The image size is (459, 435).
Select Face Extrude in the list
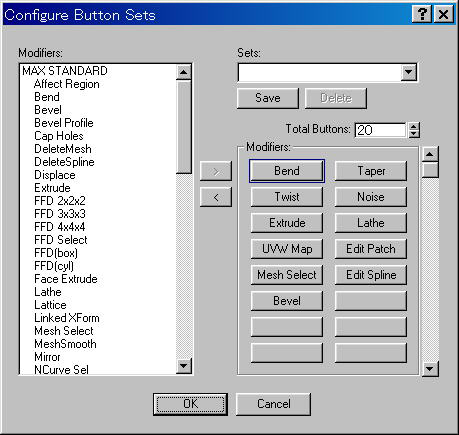66,279
